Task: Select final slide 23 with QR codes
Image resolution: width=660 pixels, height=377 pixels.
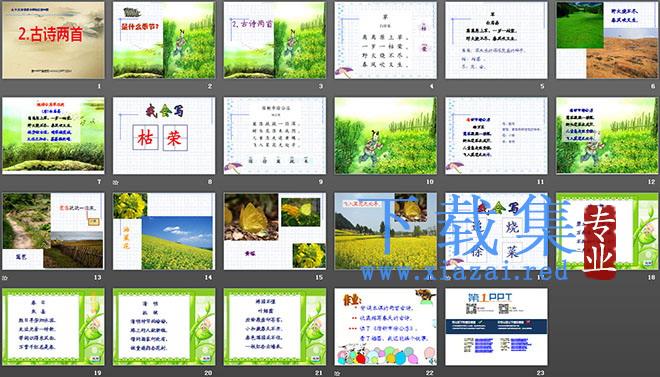Action: pyautogui.click(x=496, y=327)
